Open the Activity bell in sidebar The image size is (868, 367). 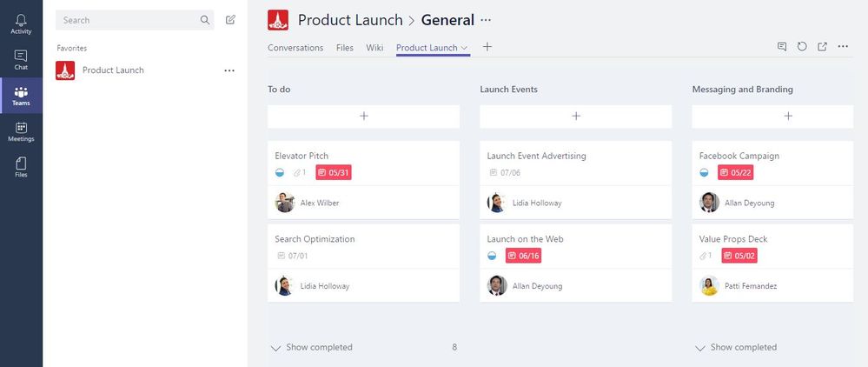click(x=21, y=24)
